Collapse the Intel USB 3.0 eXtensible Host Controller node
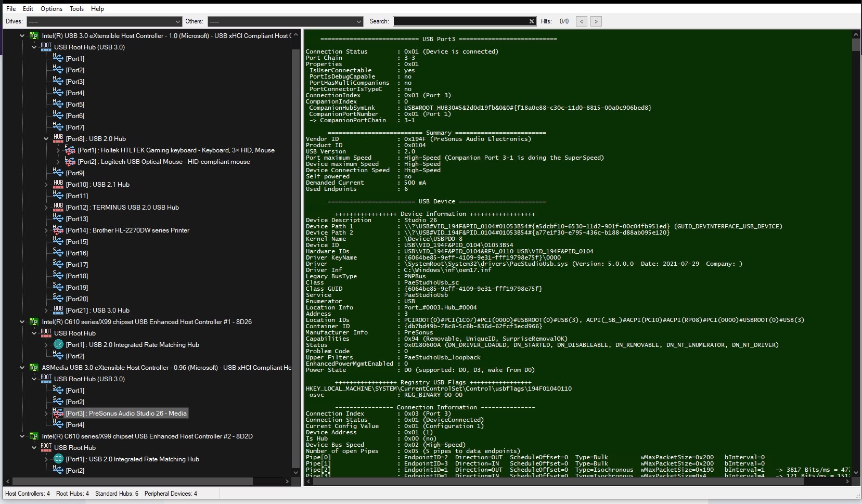 (22, 36)
